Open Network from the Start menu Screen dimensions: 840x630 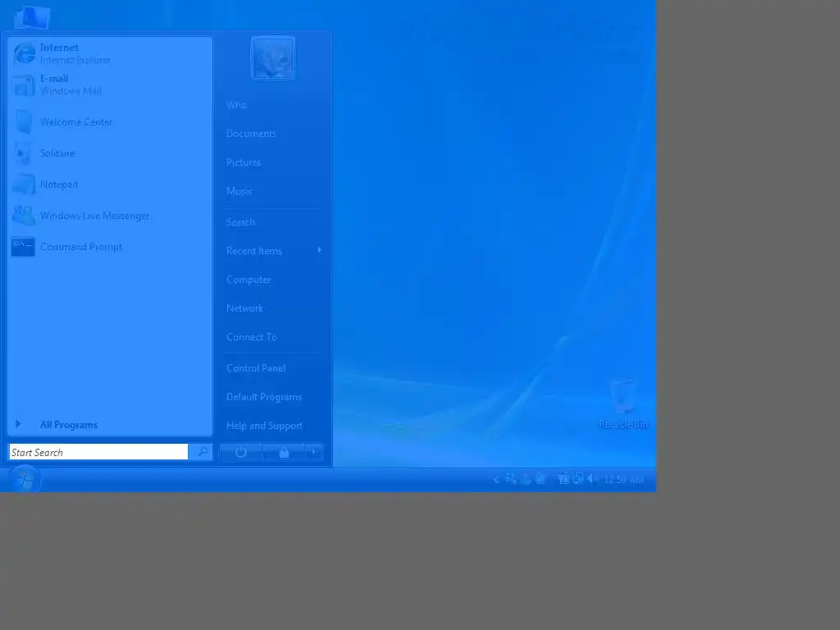click(273, 308)
